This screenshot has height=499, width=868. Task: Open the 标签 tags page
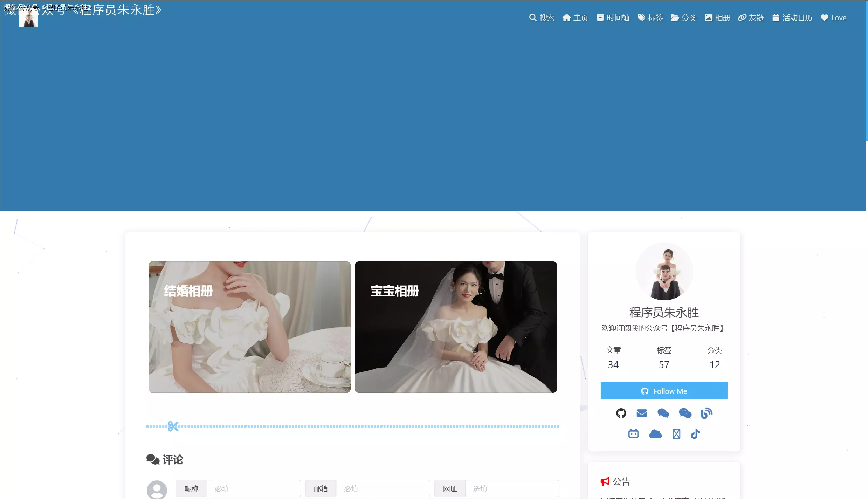(650, 18)
